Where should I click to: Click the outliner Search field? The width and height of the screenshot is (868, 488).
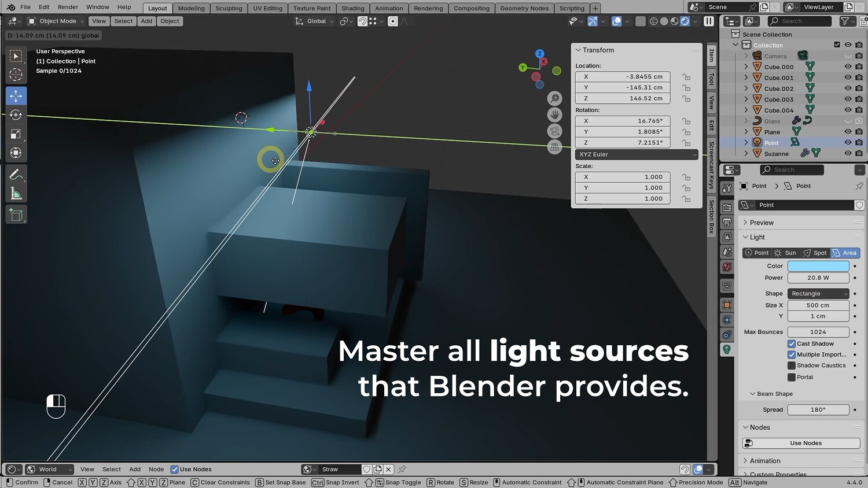(799, 21)
